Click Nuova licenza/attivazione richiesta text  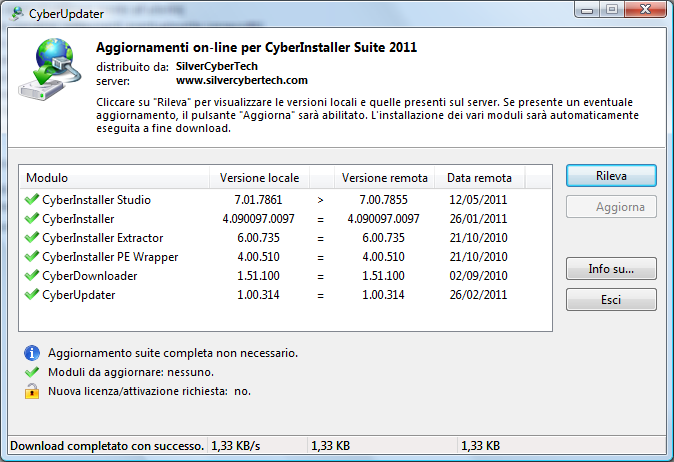[150, 391]
